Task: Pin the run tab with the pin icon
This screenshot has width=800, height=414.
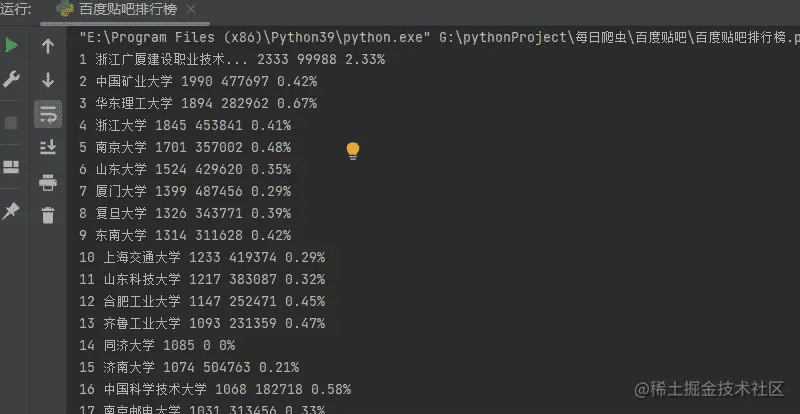Action: [12, 211]
